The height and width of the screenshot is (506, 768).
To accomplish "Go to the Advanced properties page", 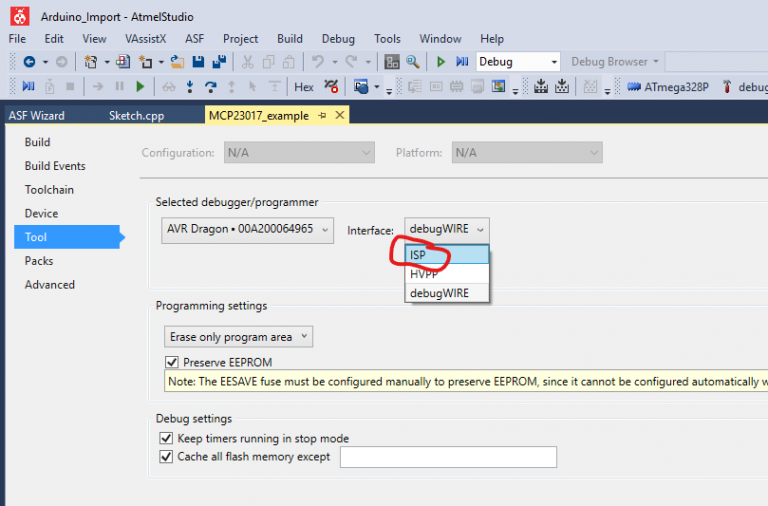I will pyautogui.click(x=49, y=285).
